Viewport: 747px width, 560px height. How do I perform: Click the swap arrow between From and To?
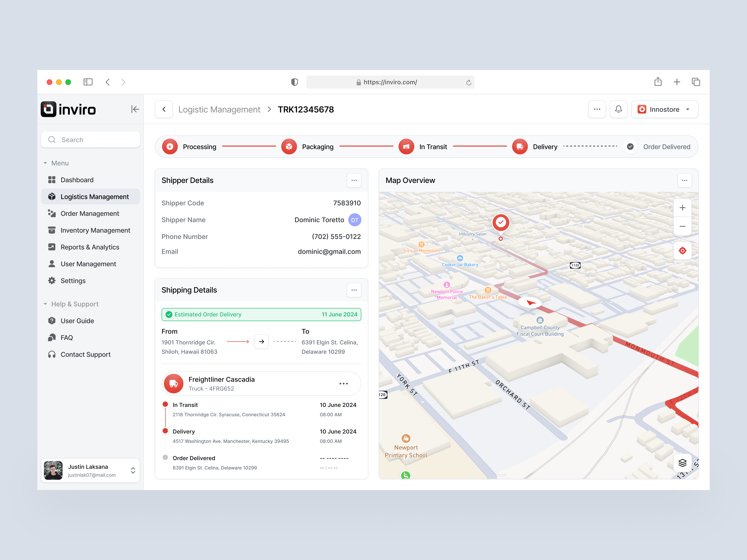(x=261, y=342)
